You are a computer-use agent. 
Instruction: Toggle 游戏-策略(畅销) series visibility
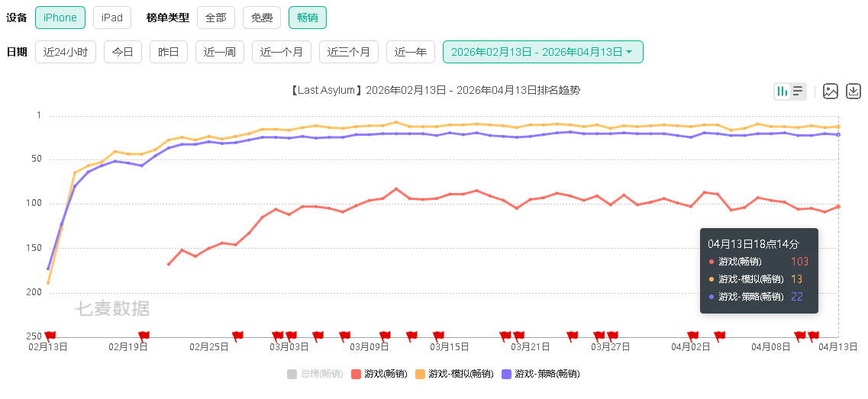click(539, 374)
